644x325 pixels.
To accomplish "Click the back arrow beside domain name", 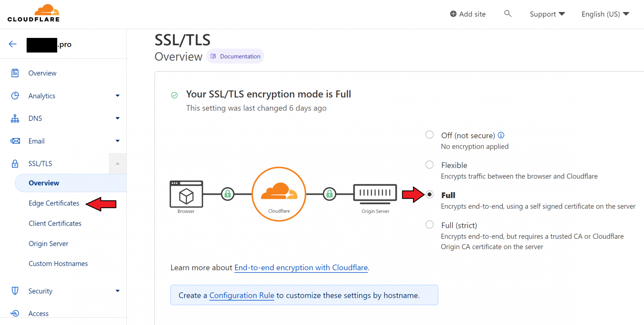I will pyautogui.click(x=13, y=44).
